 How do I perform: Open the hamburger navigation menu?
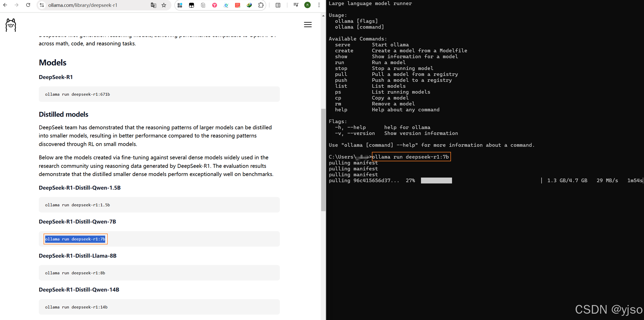tap(308, 25)
